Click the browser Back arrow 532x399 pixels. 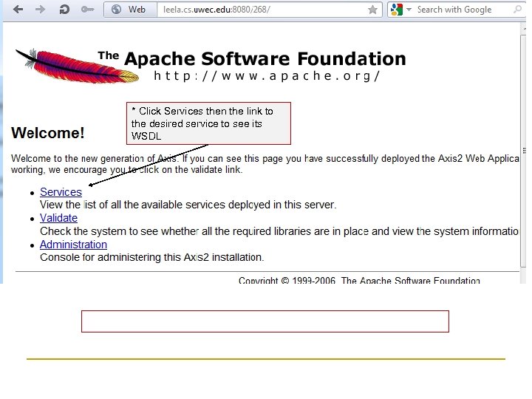18,9
